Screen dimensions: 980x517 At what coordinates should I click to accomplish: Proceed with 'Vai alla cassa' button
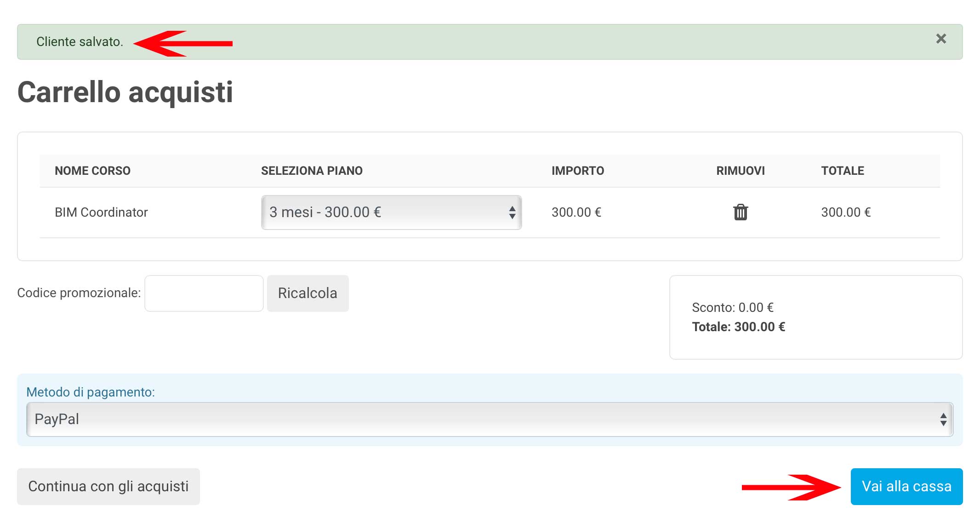coord(906,487)
